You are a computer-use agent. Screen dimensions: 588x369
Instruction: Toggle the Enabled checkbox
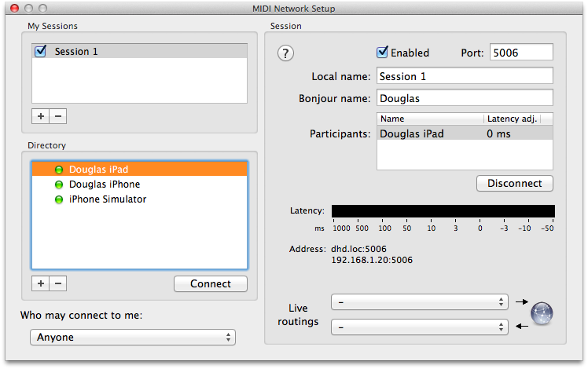click(383, 53)
